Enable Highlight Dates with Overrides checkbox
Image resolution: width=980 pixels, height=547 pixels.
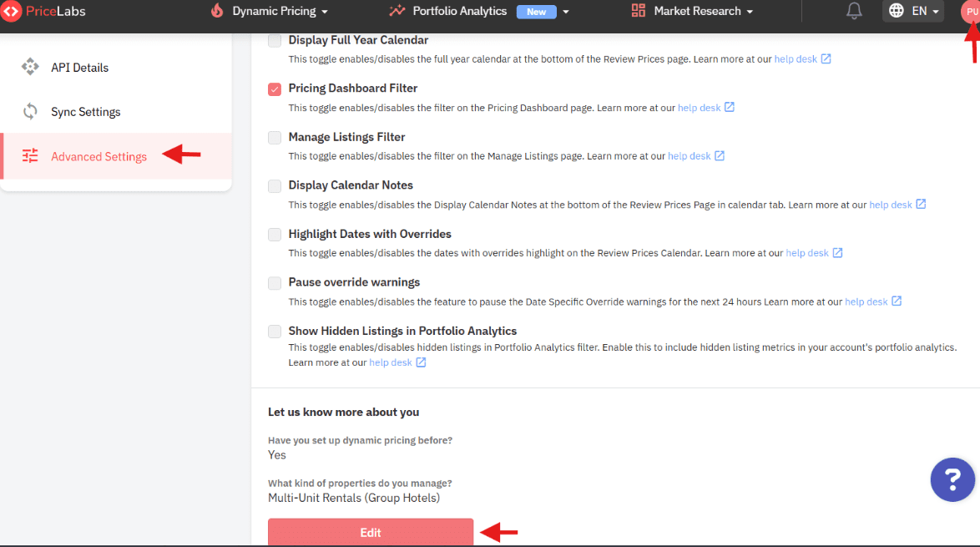click(x=275, y=235)
